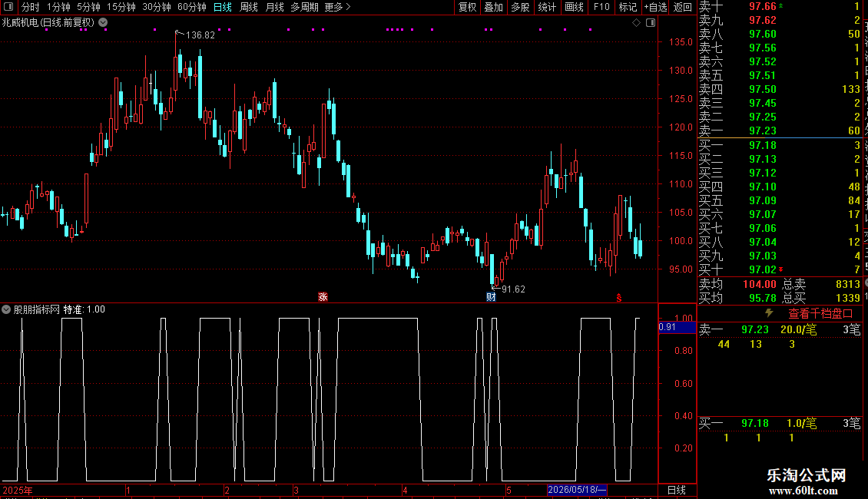Click the 涨 marker below the chart
Viewport: 868px width, 499px height.
tap(323, 297)
